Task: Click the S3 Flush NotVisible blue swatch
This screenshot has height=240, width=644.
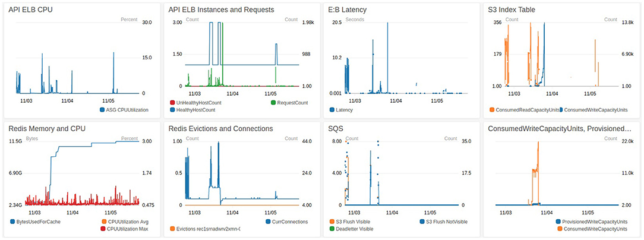Action: click(422, 222)
